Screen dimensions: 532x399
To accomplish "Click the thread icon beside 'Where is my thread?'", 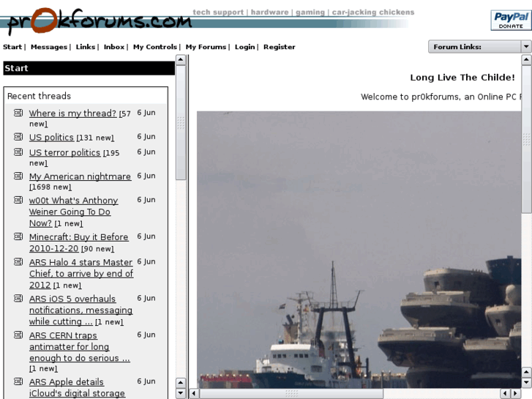I will pyautogui.click(x=18, y=113).
